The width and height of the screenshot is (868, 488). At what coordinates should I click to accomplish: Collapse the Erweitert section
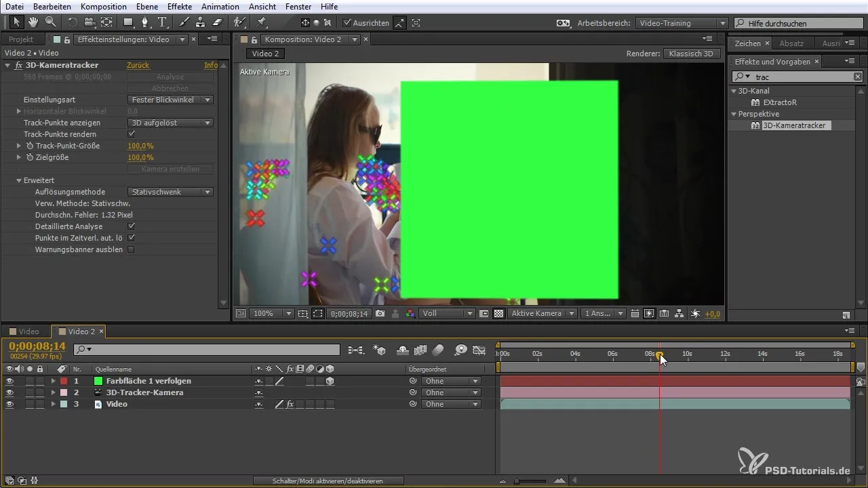pos(19,180)
